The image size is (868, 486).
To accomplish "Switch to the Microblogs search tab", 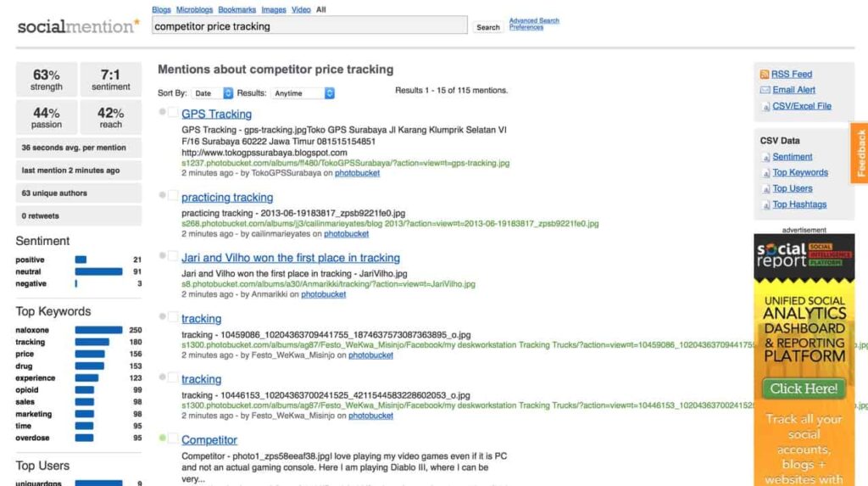I will (x=194, y=10).
